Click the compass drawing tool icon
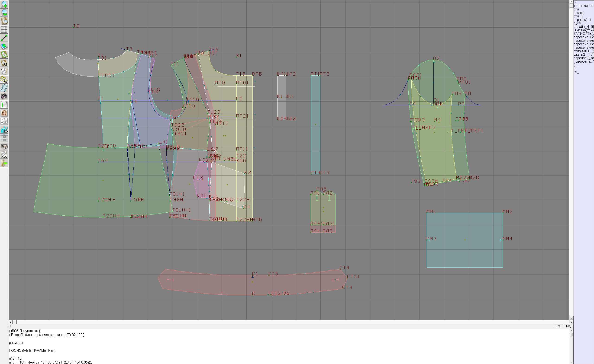594x364 pixels. [x=4, y=71]
